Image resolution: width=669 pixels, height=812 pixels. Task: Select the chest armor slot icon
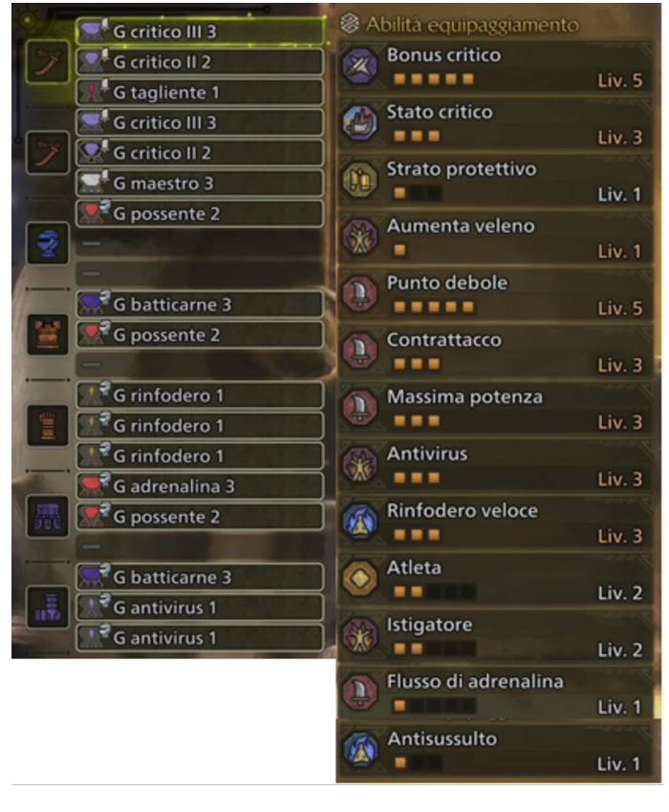coord(48,334)
